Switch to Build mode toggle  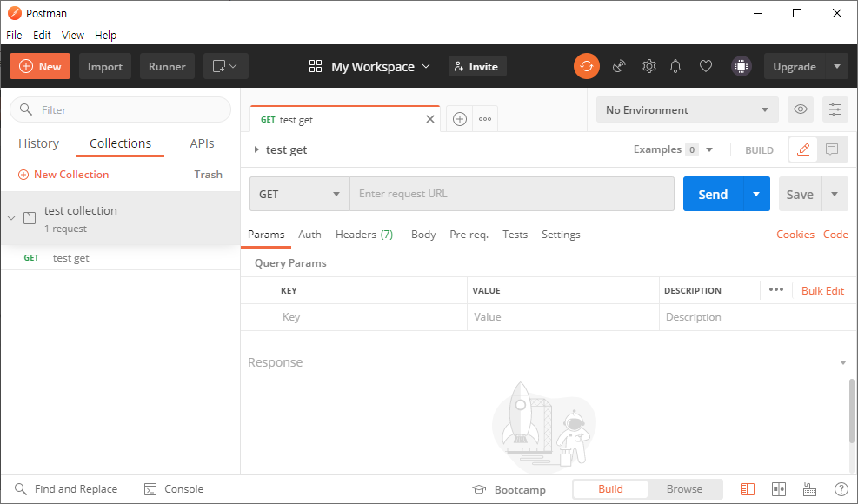[610, 489]
